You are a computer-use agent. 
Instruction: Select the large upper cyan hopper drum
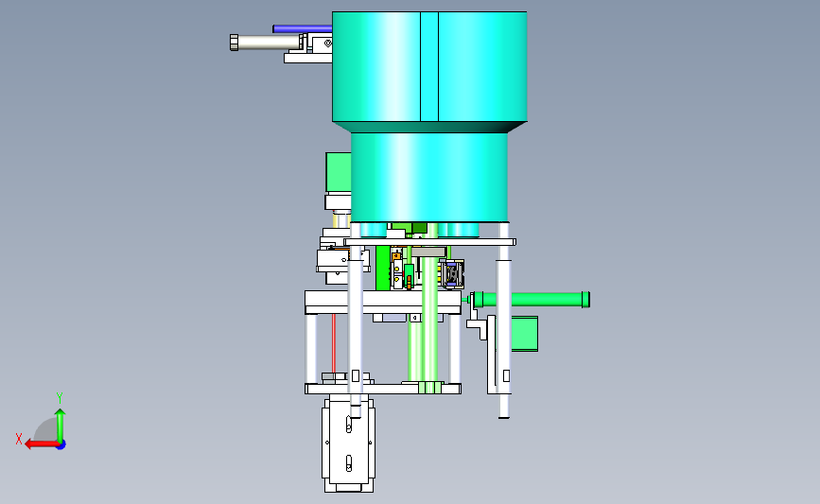pos(429,66)
